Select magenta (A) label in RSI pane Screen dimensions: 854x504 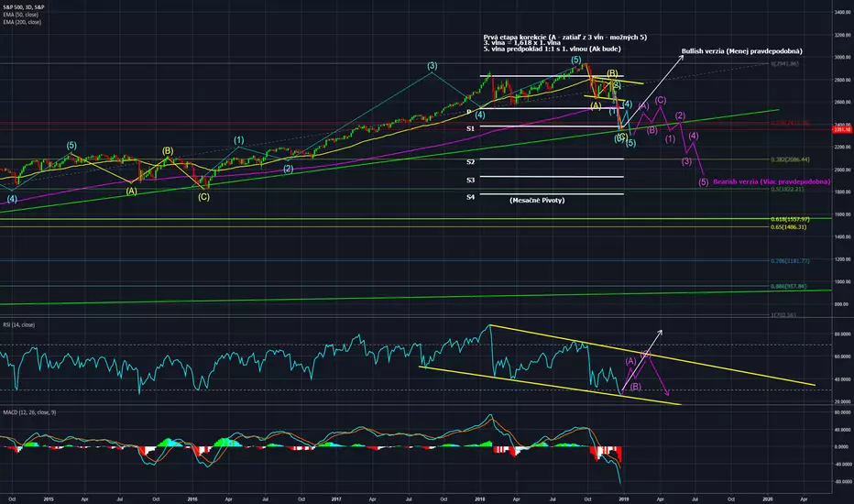(630, 361)
